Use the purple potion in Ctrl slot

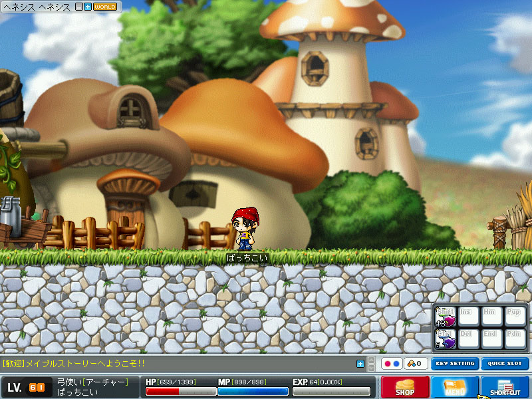point(445,339)
